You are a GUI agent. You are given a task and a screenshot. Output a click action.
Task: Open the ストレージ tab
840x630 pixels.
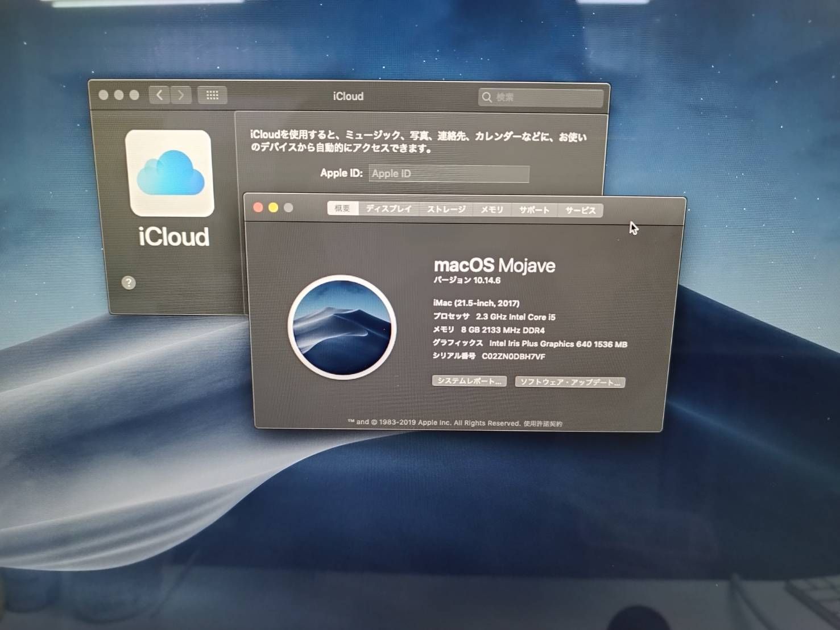[x=445, y=209]
